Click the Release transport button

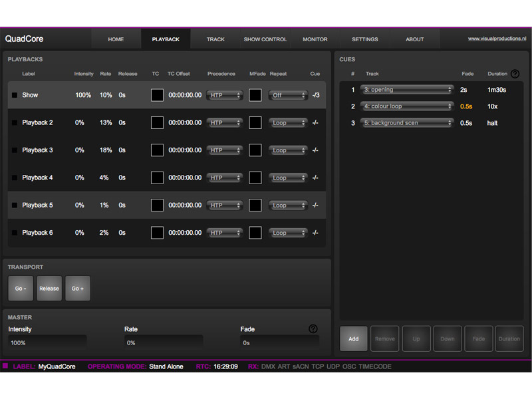pos(49,288)
